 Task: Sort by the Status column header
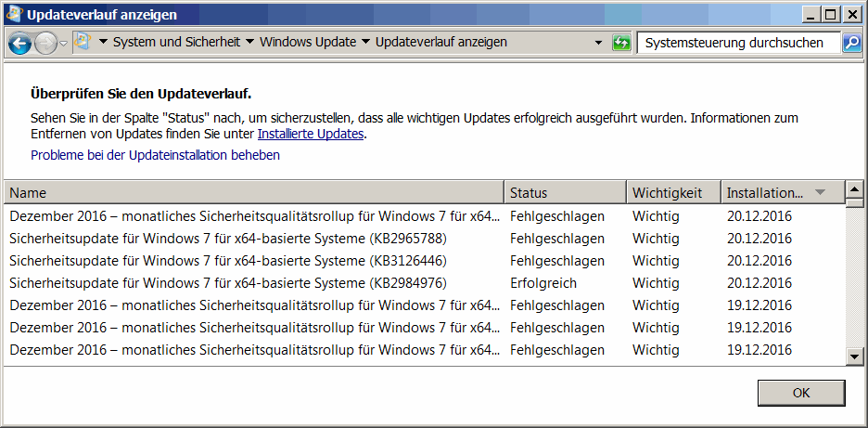coord(565,193)
